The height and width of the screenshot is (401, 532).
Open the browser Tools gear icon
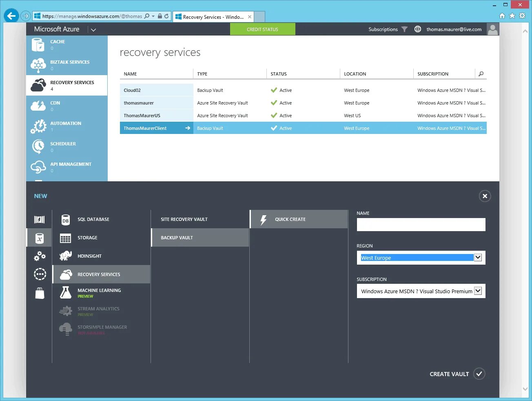coord(522,16)
